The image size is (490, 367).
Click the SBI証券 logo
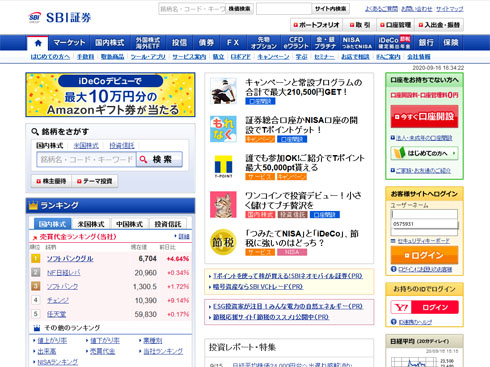coord(60,17)
